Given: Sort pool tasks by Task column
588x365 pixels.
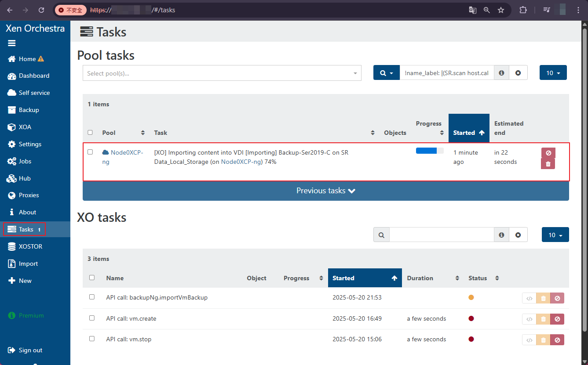Looking at the screenshot, I should point(264,133).
